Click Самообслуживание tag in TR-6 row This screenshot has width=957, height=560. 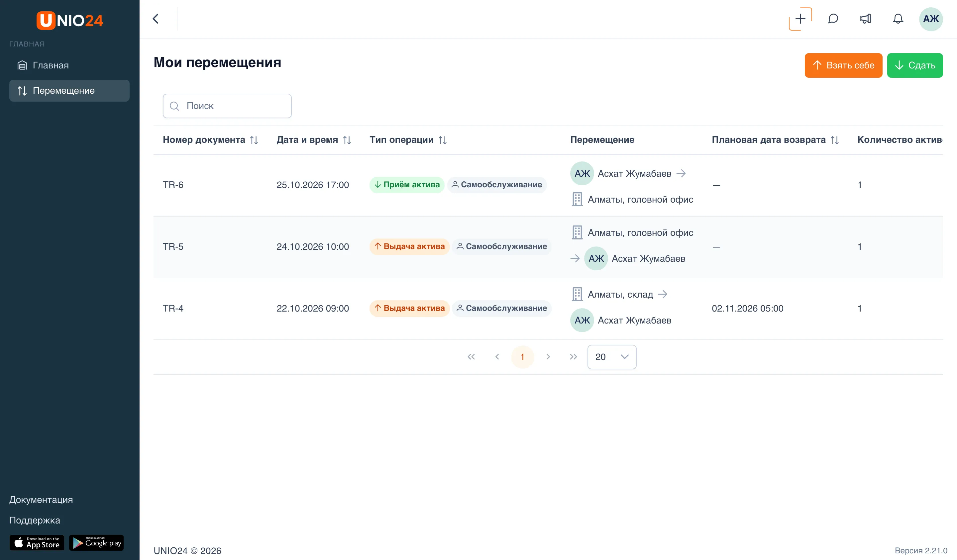(x=497, y=185)
